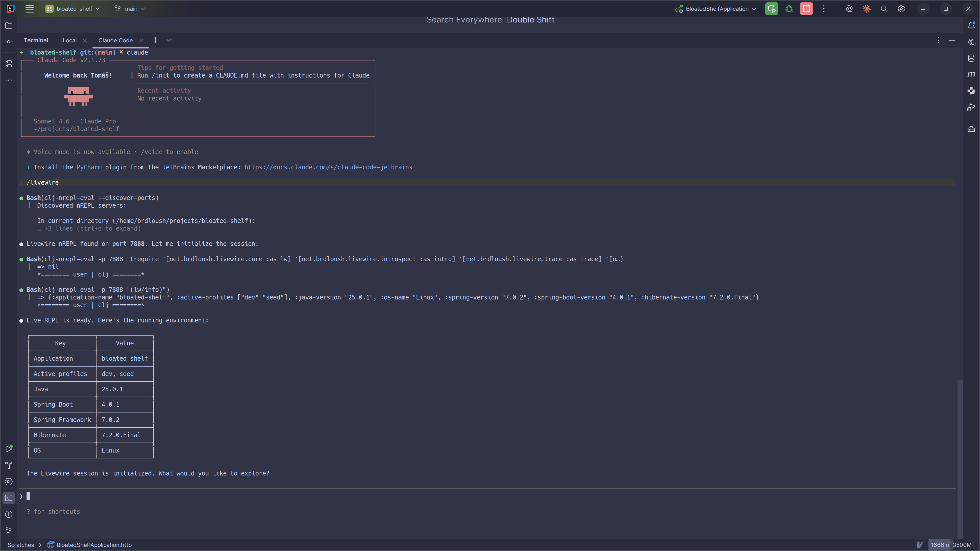Open the Services tool window
The width and height of the screenshot is (980, 551).
pyautogui.click(x=8, y=481)
